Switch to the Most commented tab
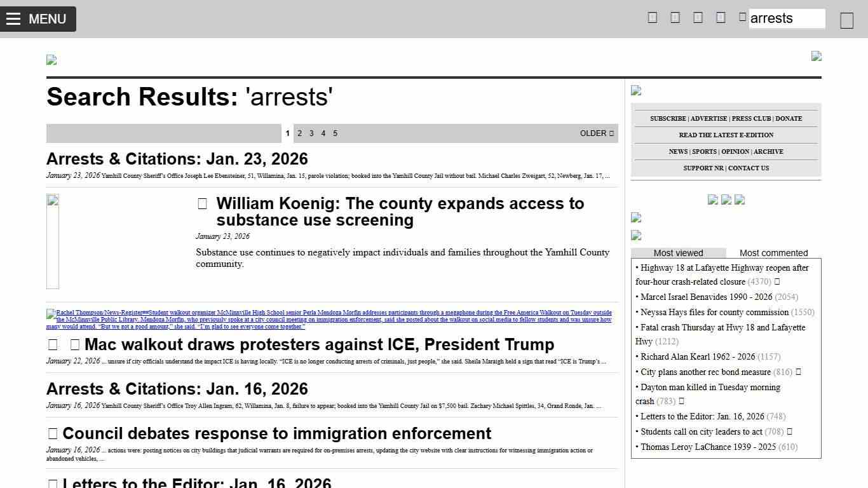 [773, 253]
